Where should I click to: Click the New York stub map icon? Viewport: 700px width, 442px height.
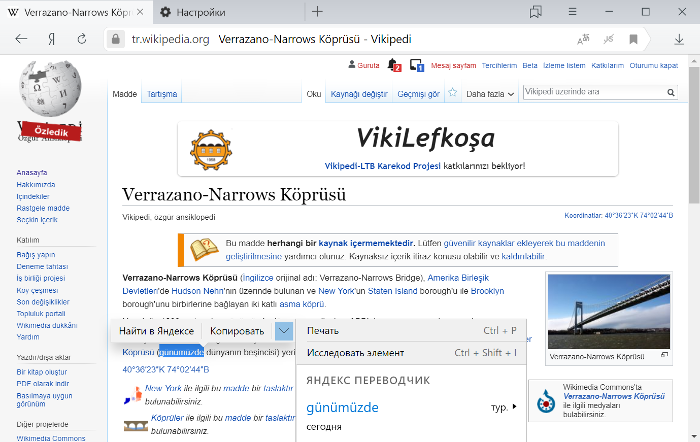133,396
